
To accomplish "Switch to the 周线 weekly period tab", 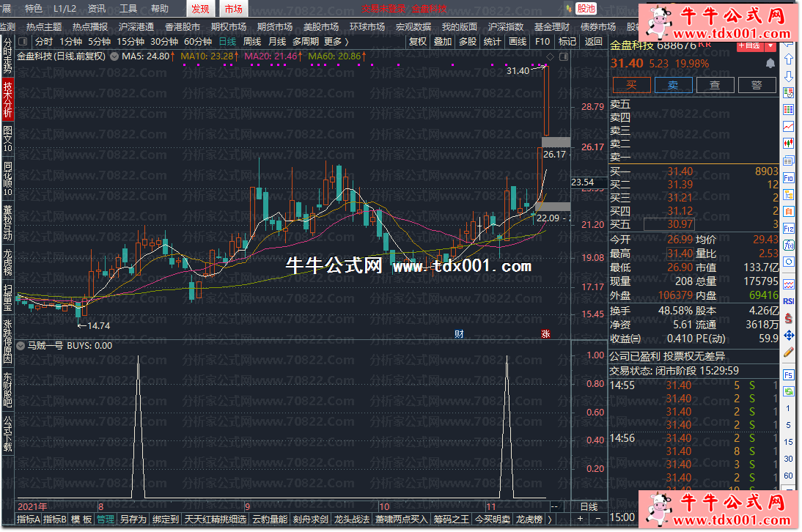I will pyautogui.click(x=252, y=42).
